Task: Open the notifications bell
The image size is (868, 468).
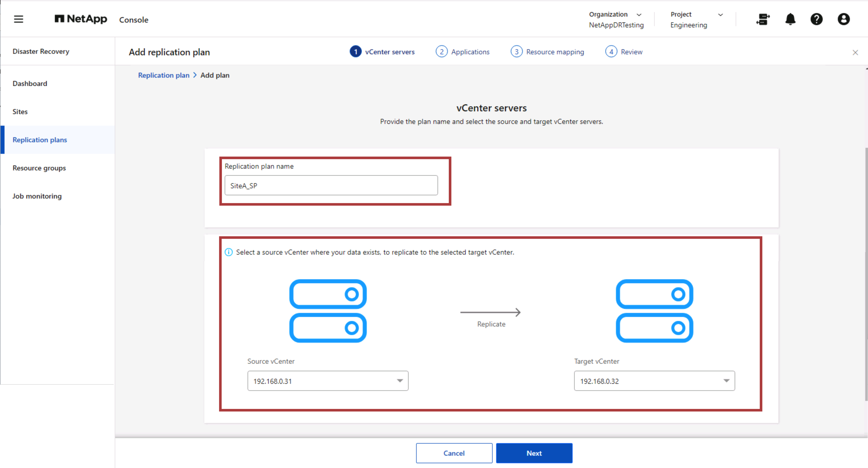Action: click(790, 20)
